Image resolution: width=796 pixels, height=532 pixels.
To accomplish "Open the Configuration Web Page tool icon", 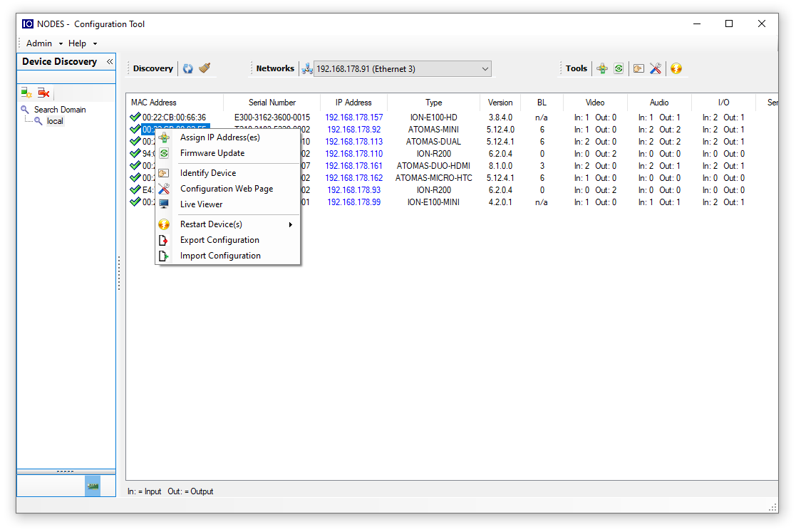I will (x=638, y=68).
